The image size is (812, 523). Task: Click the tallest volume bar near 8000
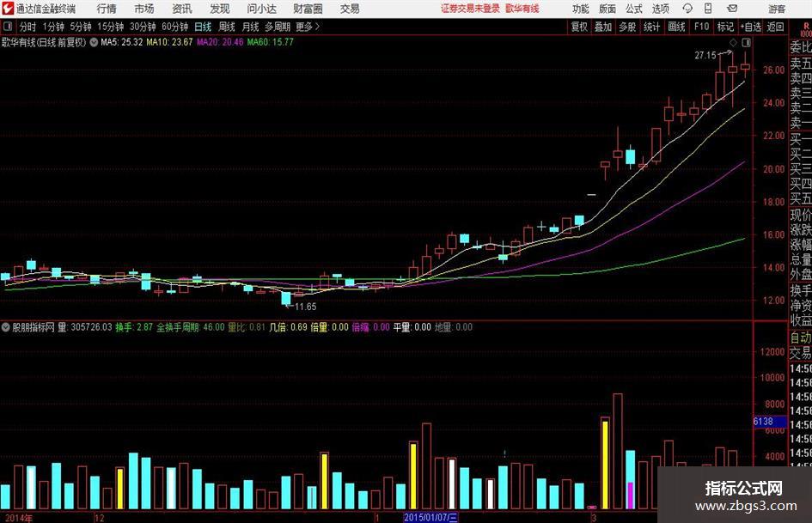coord(618,451)
